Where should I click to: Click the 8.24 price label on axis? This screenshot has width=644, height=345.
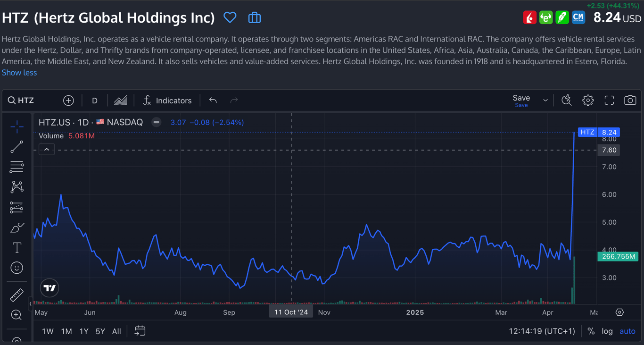pos(609,132)
